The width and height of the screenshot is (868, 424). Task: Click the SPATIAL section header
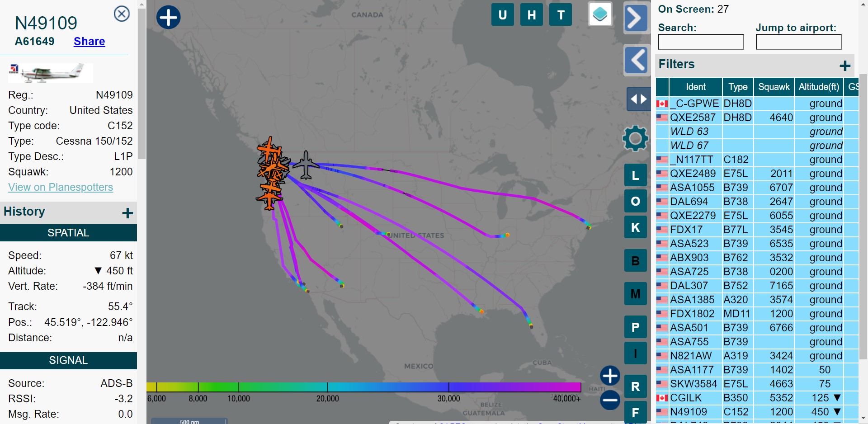68,233
